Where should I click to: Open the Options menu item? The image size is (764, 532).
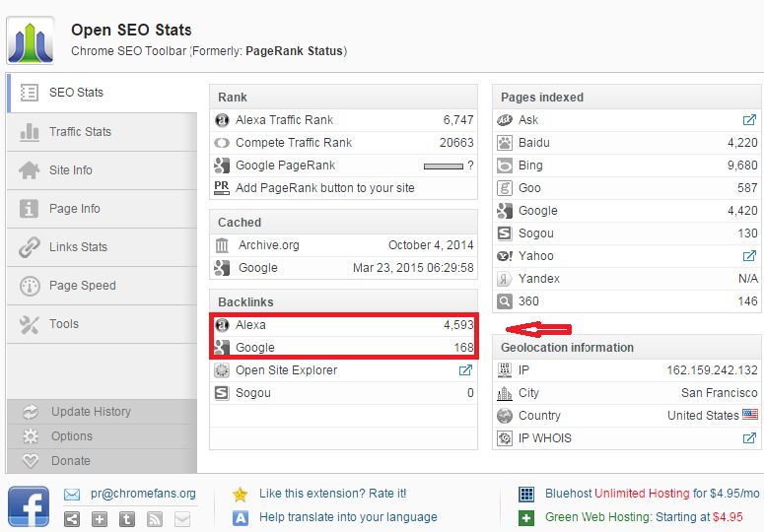[103, 436]
